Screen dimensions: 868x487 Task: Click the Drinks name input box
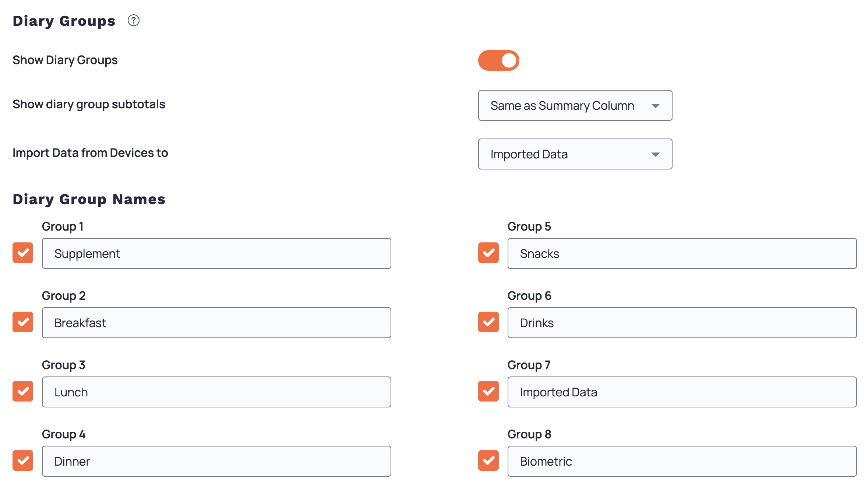(x=682, y=322)
